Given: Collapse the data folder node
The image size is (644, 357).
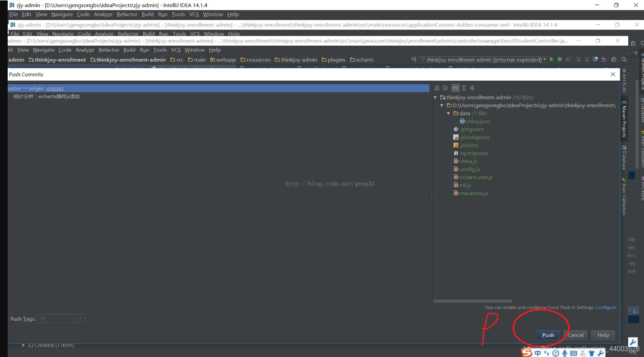Looking at the screenshot, I should click(x=448, y=113).
